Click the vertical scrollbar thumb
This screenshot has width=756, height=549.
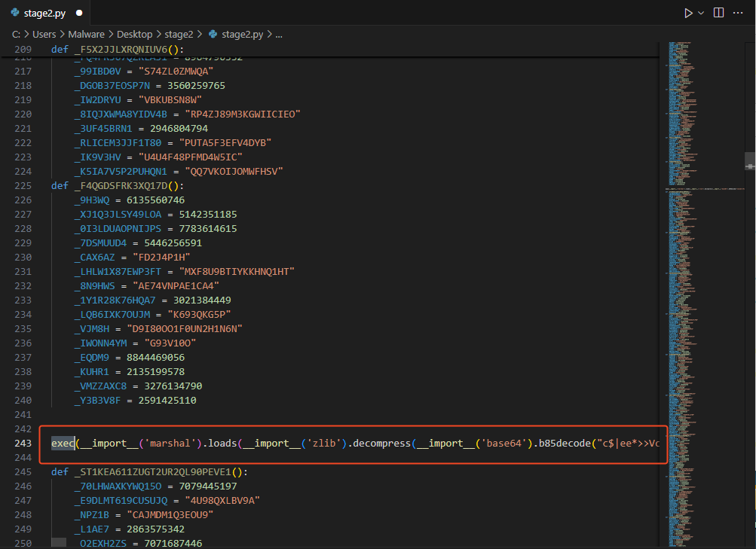[x=750, y=161]
